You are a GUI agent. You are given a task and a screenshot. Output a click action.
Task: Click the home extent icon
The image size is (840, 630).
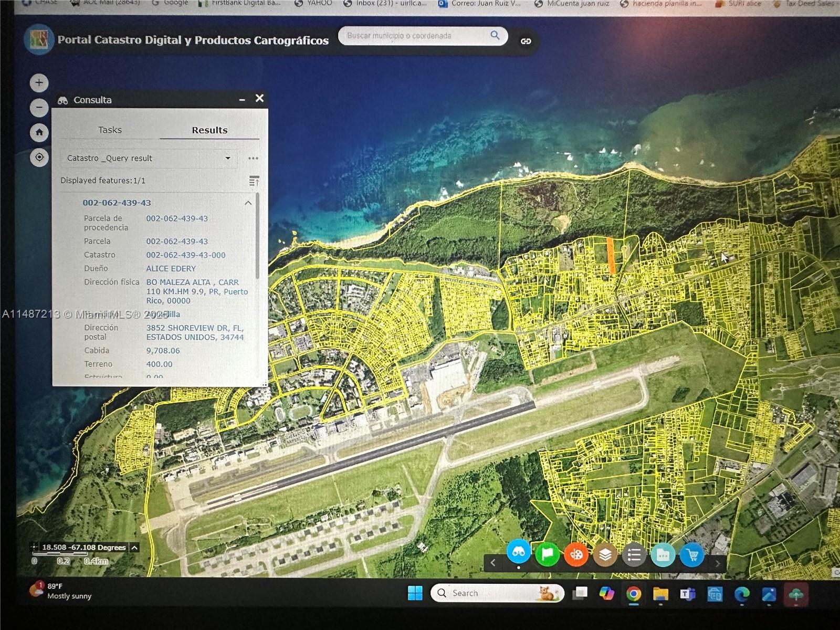pos(39,133)
